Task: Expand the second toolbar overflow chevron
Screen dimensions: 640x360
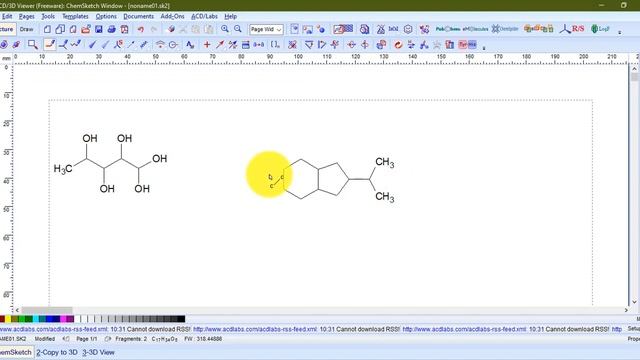Action: coord(484,47)
